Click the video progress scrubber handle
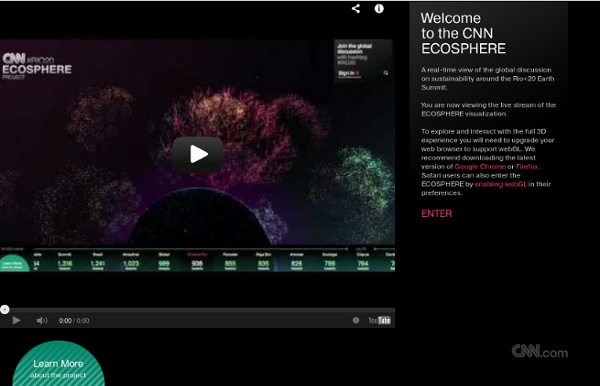This screenshot has height=386, width=600. (x=5, y=309)
